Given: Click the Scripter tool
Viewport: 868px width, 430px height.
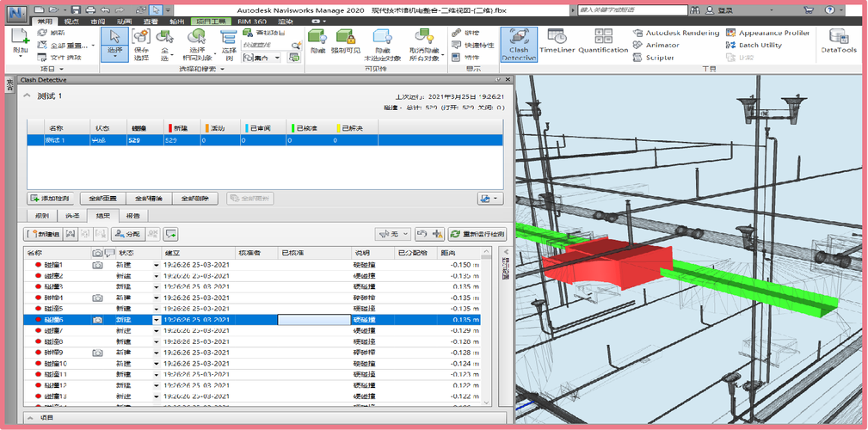Looking at the screenshot, I should [x=659, y=58].
